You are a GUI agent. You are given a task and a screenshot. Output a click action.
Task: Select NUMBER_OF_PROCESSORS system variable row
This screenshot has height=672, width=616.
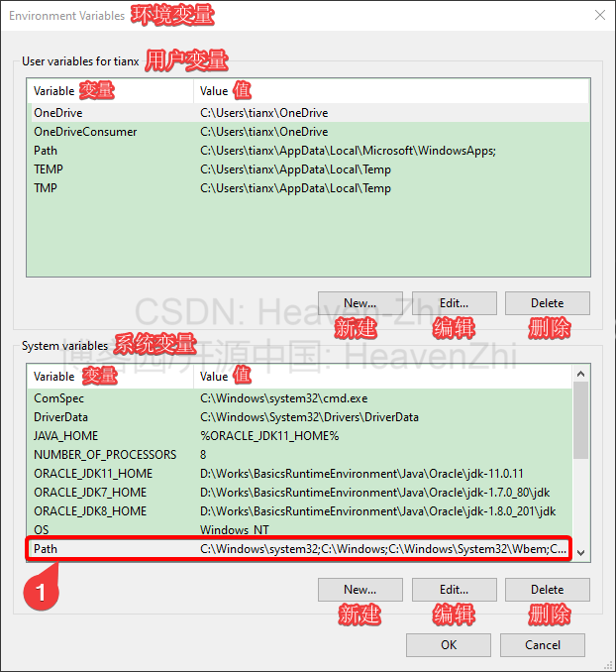(299, 455)
